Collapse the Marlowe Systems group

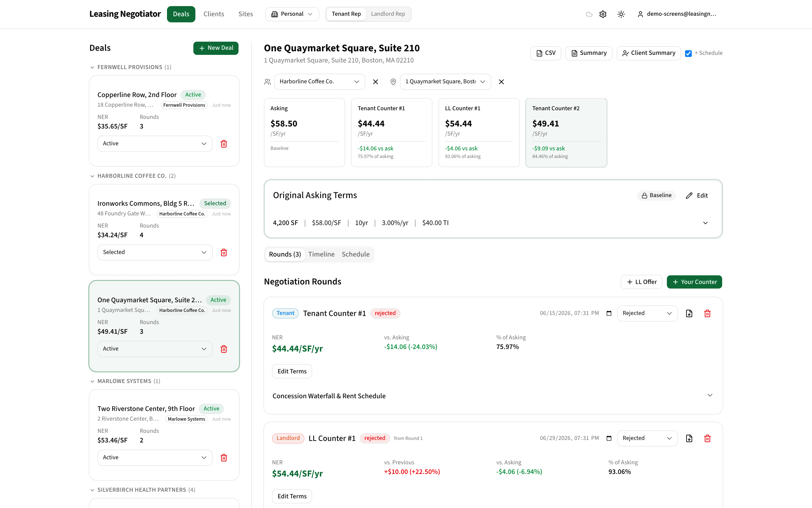[125, 381]
